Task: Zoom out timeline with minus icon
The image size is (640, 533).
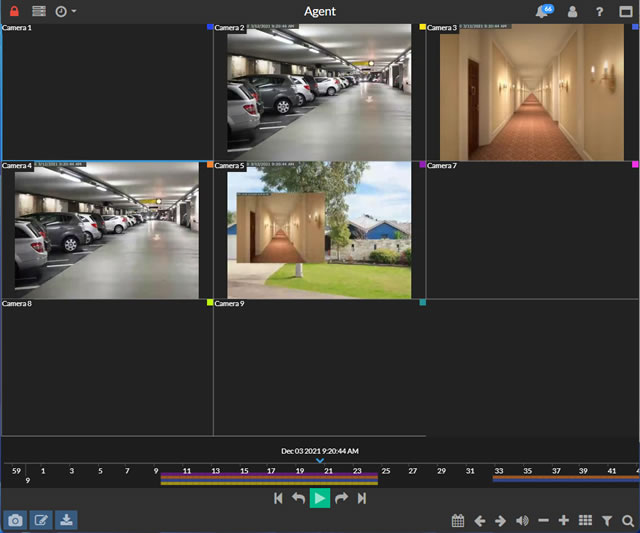Action: (543, 521)
